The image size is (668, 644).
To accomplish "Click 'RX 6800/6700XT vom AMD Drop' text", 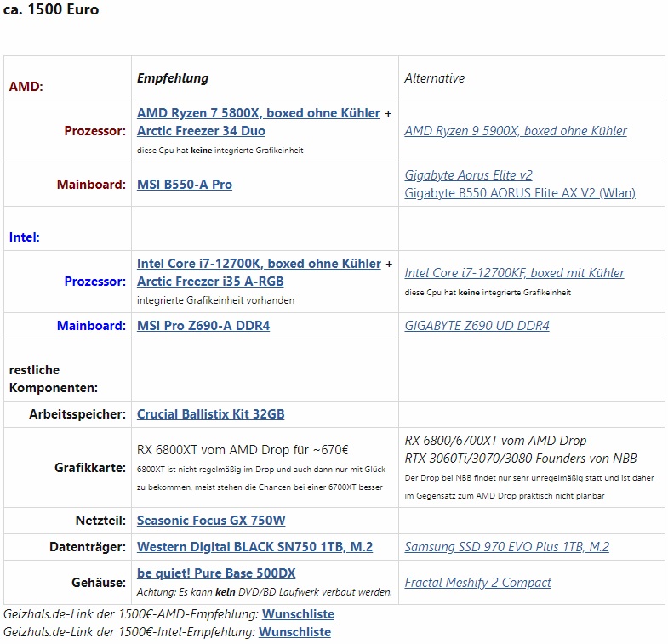I will coord(495,441).
